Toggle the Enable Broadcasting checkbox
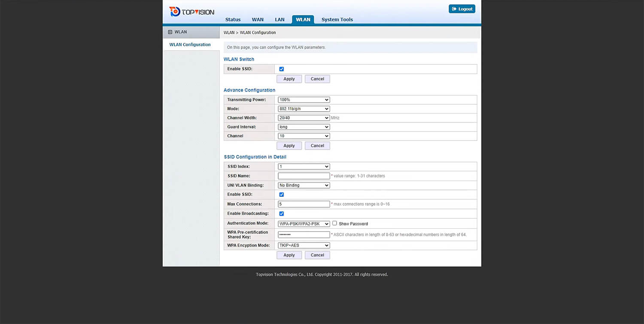Screen dimensions: 644x324 (282, 214)
